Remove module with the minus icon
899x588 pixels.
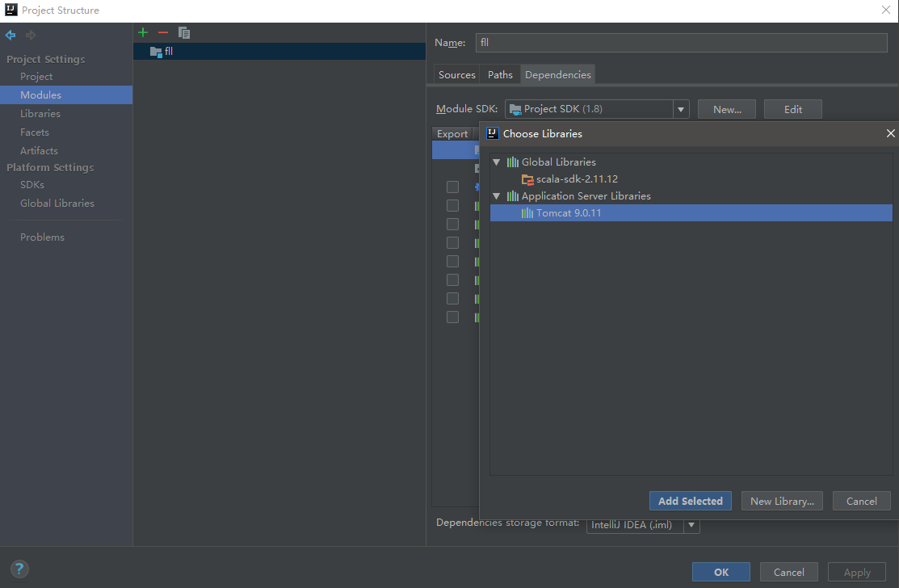[x=163, y=32]
